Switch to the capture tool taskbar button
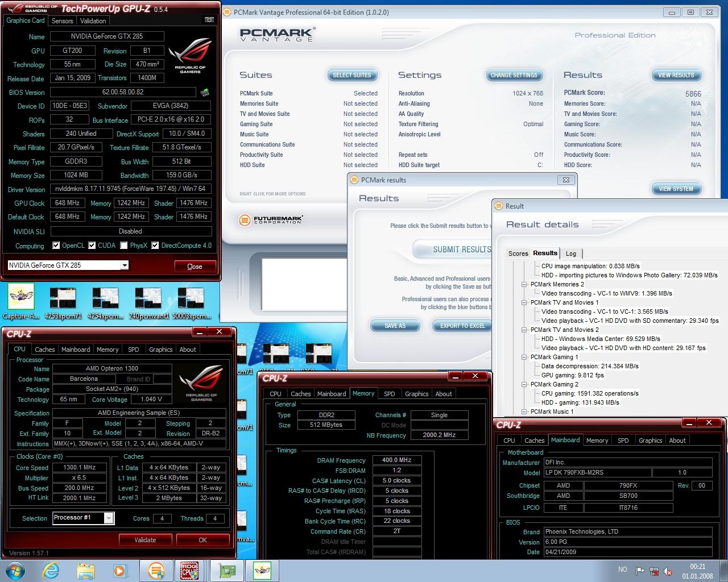The width and height of the screenshot is (728, 582). (x=262, y=571)
